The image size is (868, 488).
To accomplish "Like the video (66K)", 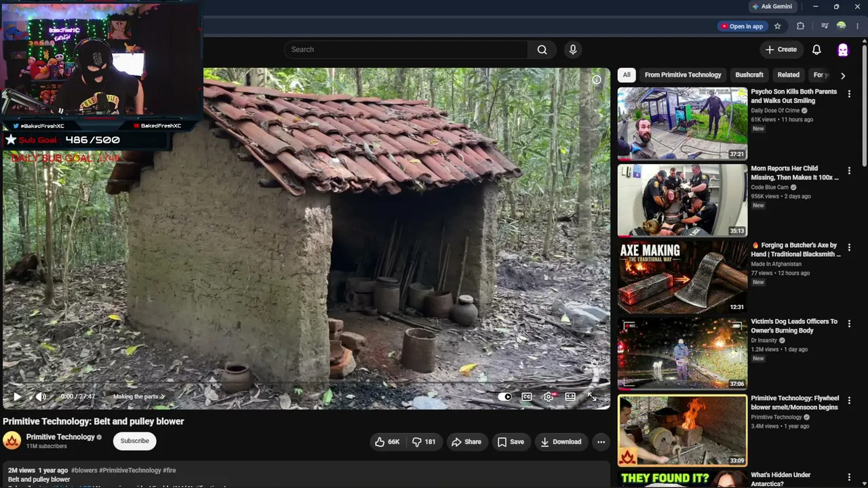I will [x=387, y=442].
